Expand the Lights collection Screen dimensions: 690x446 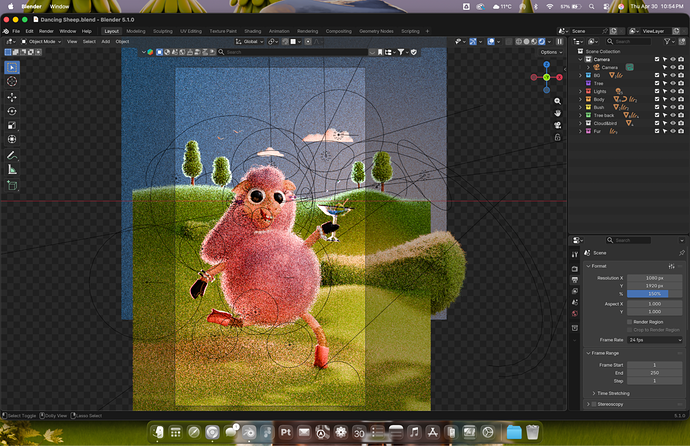coord(580,91)
